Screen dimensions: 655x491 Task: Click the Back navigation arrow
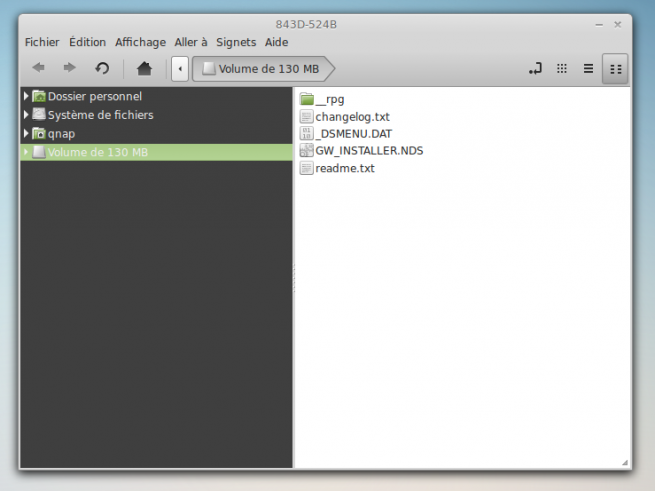coord(38,68)
